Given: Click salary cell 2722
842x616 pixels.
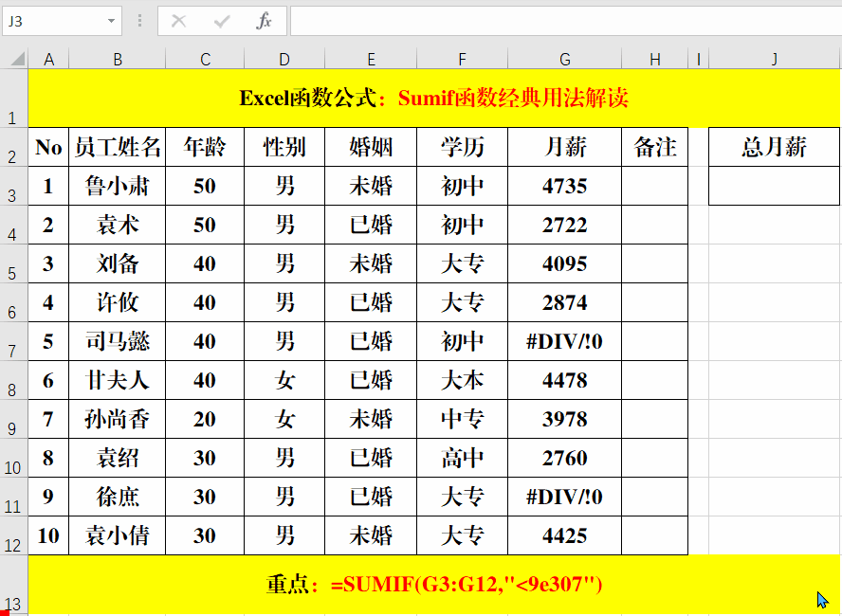Looking at the screenshot, I should (x=564, y=225).
